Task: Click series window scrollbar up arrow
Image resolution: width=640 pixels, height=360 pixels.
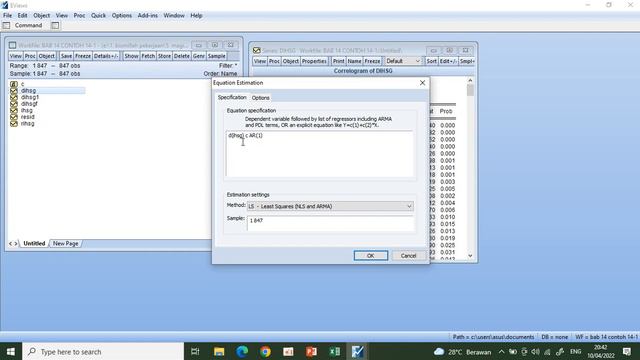Action: tap(470, 81)
